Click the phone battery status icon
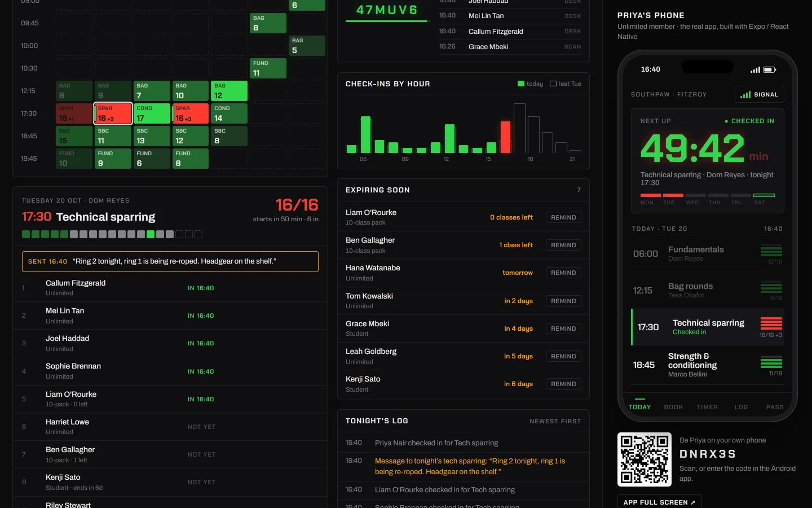Image resolution: width=812 pixels, height=508 pixels. click(770, 70)
